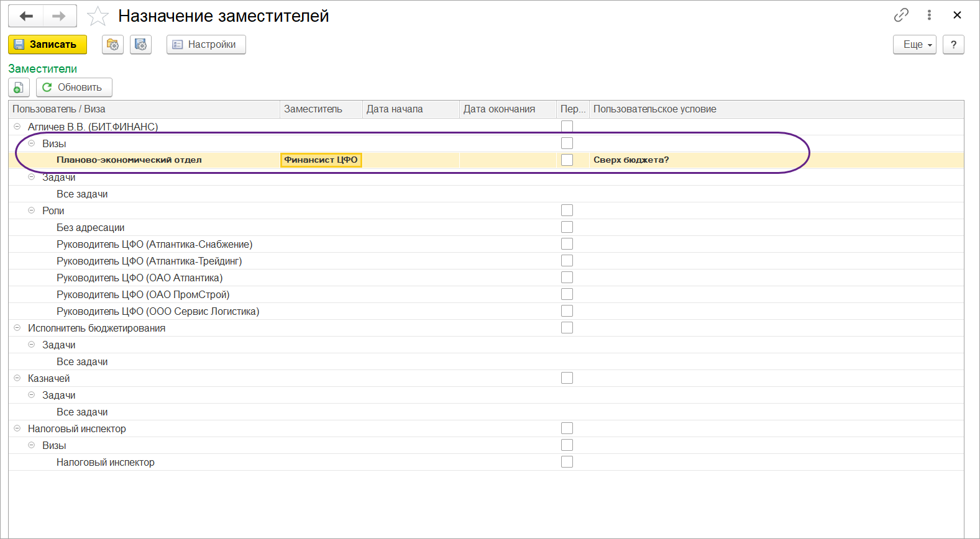Open help with the question mark button
This screenshot has height=539, width=980.
pyautogui.click(x=953, y=45)
